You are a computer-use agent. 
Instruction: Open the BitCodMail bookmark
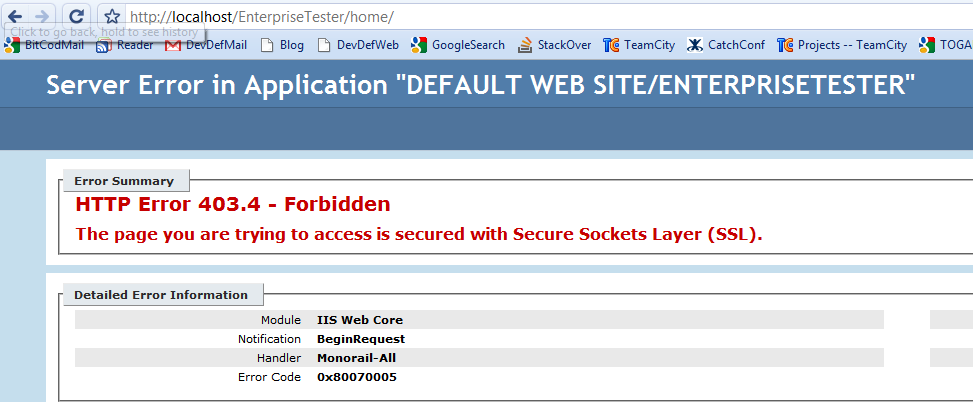coord(46,45)
